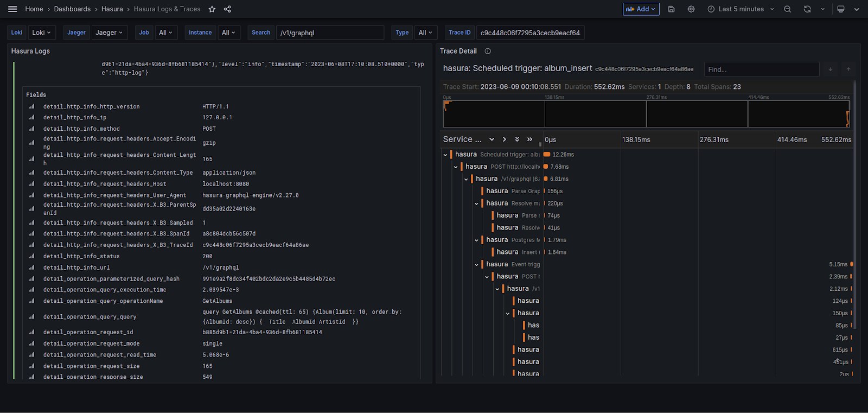This screenshot has width=868, height=420.
Task: Show stats for detail_http_info_http_version field
Action: [x=32, y=107]
